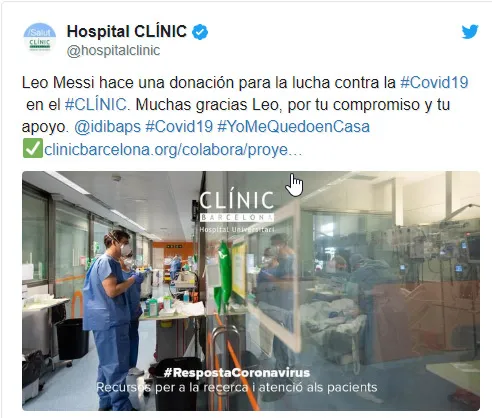Click the blue verified badge icon

tap(200, 32)
